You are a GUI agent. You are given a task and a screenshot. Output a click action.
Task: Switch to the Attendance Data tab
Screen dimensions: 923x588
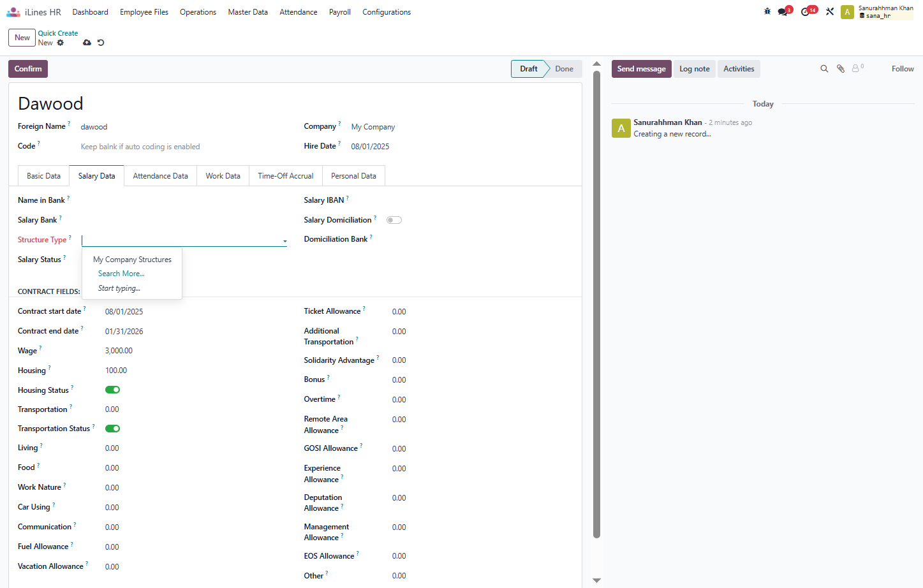coord(160,176)
